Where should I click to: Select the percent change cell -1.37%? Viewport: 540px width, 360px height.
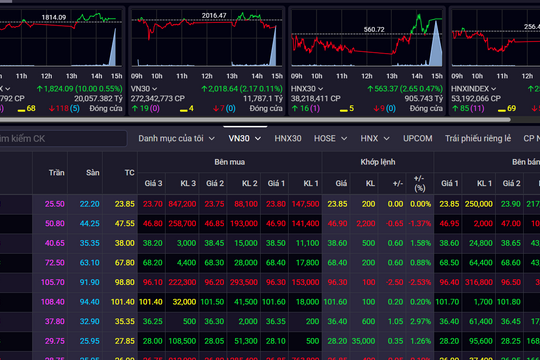pyautogui.click(x=419, y=224)
